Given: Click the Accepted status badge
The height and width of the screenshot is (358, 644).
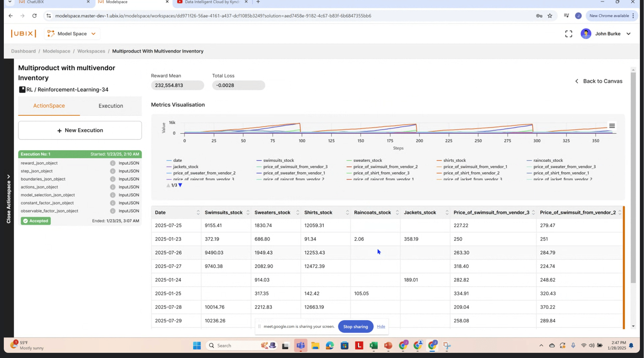Looking at the screenshot, I should pyautogui.click(x=36, y=221).
